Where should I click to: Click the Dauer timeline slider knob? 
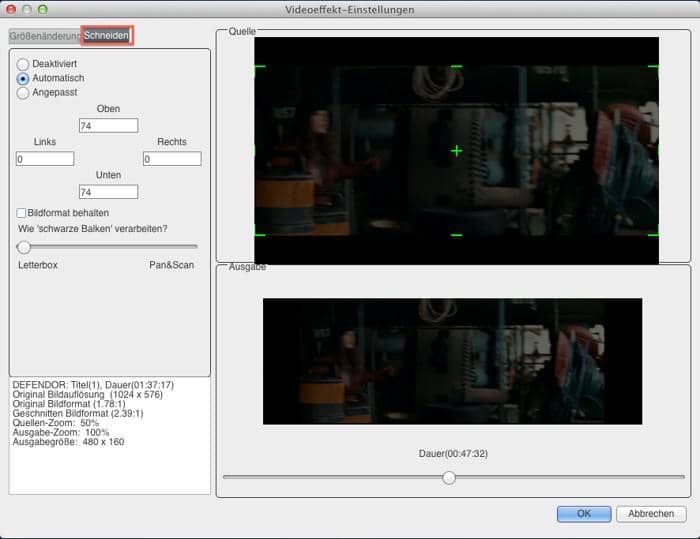click(449, 477)
